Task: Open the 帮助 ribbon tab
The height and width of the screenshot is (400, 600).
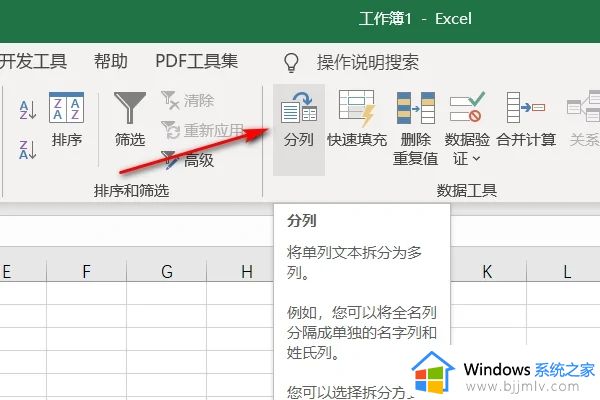Action: 111,61
